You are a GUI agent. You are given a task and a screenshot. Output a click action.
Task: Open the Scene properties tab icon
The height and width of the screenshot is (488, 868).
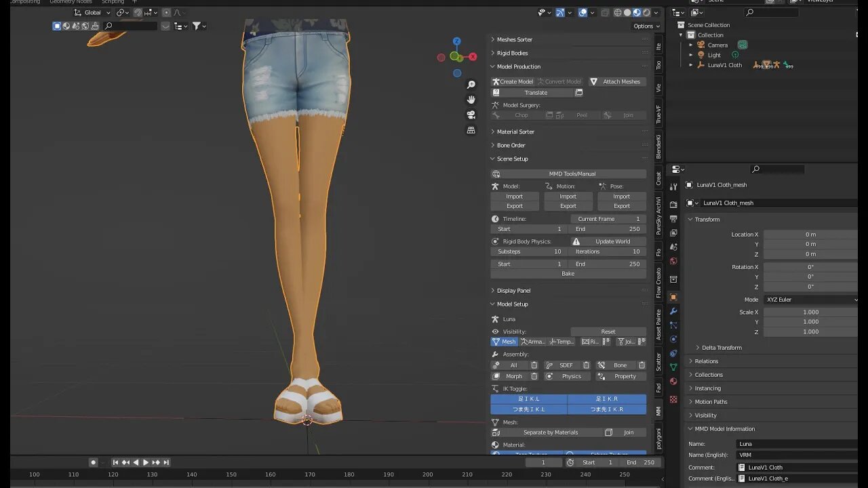673,247
